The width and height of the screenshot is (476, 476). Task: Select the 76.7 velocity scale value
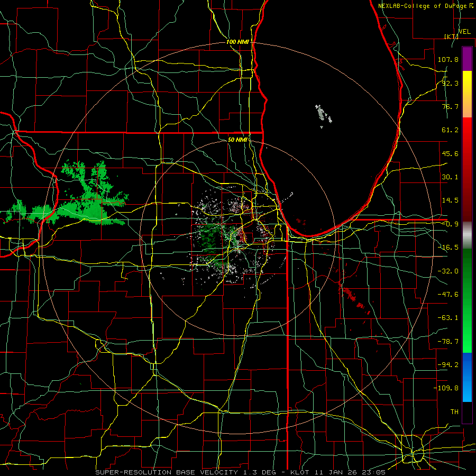(450, 106)
